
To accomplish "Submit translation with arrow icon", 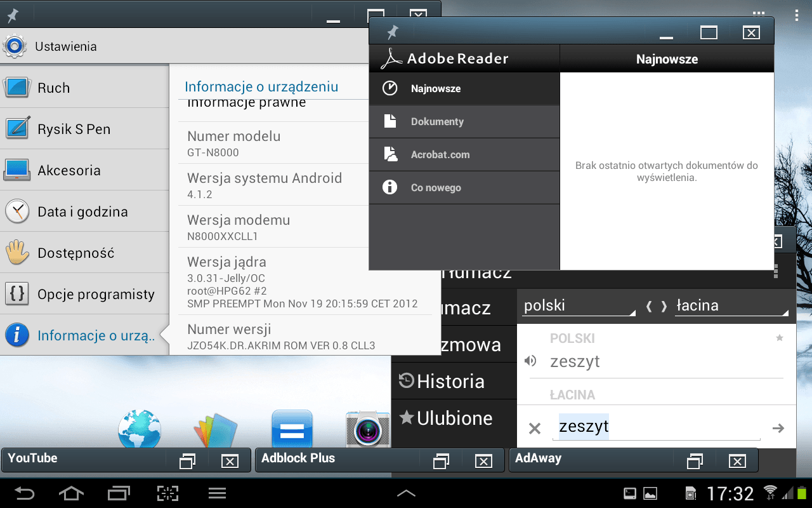I will [778, 429].
